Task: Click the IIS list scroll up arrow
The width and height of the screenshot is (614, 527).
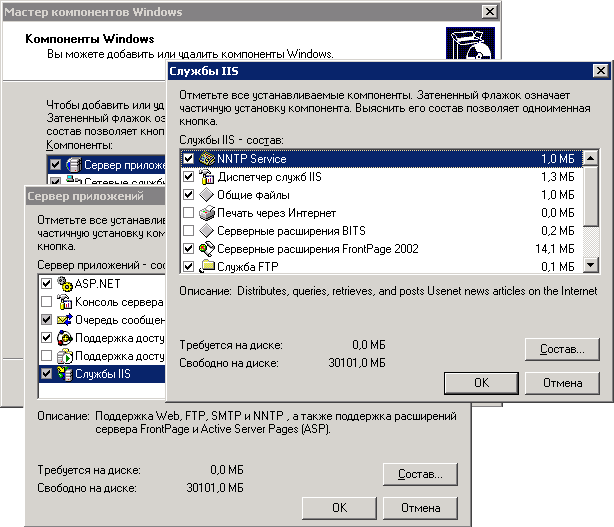Action: point(591,158)
